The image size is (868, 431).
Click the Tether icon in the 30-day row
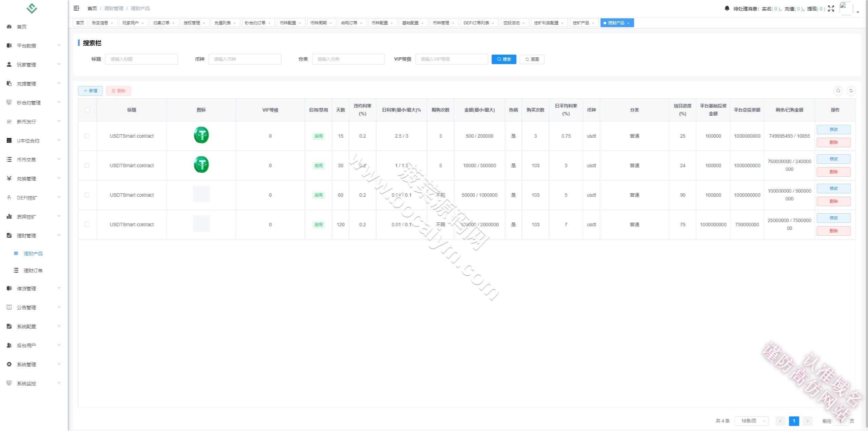[x=201, y=164]
